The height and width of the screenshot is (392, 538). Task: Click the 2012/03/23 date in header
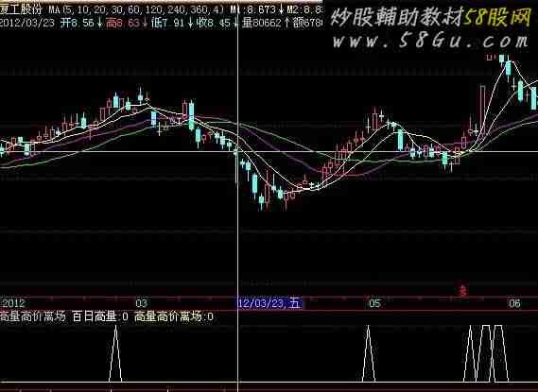[x=27, y=24]
